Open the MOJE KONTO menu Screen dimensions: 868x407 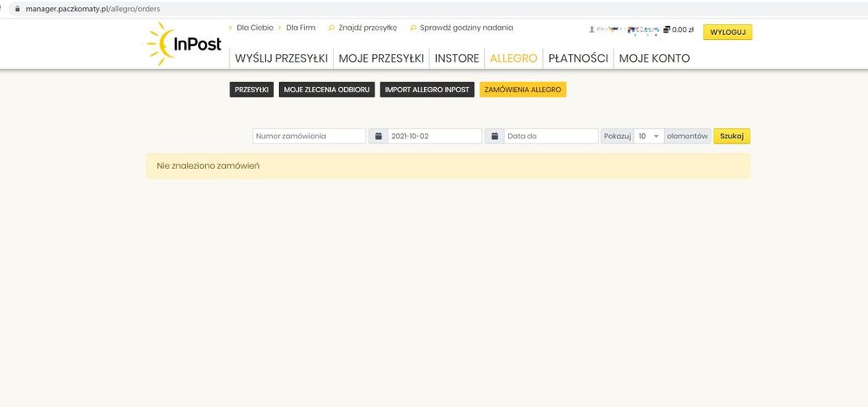655,58
